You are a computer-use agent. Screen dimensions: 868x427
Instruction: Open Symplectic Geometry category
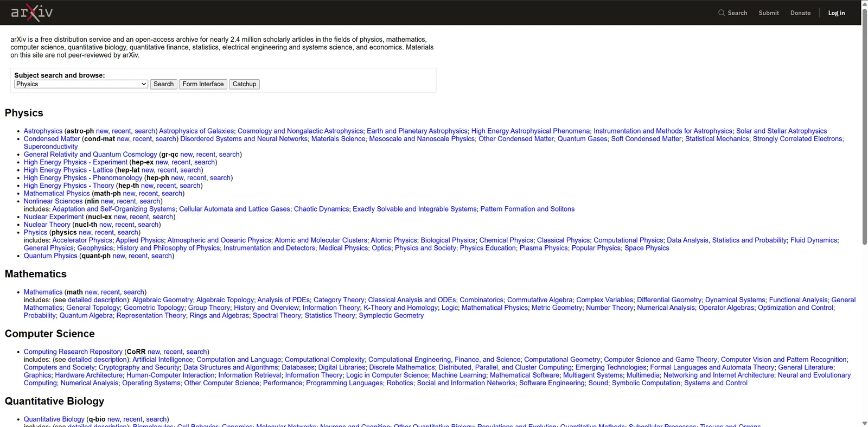click(x=391, y=315)
